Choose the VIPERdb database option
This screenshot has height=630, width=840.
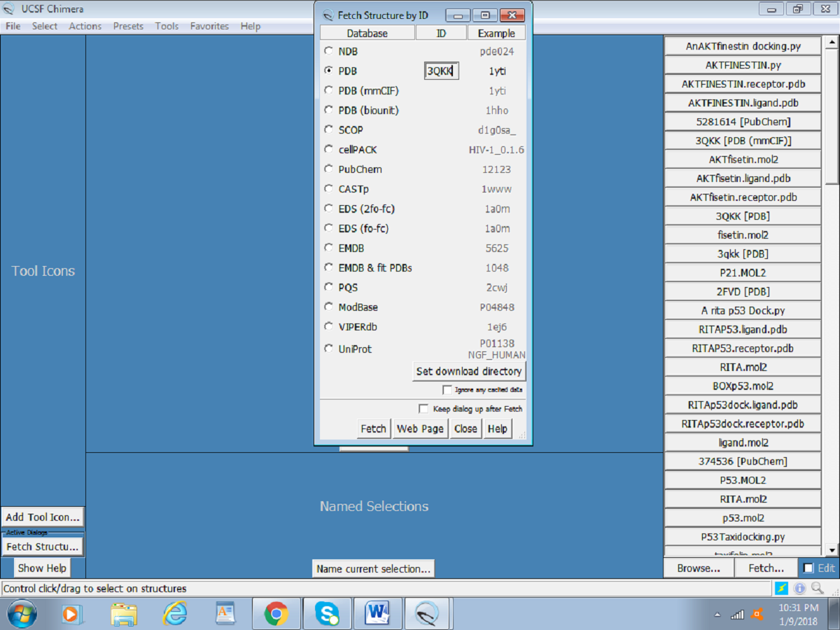tap(328, 326)
